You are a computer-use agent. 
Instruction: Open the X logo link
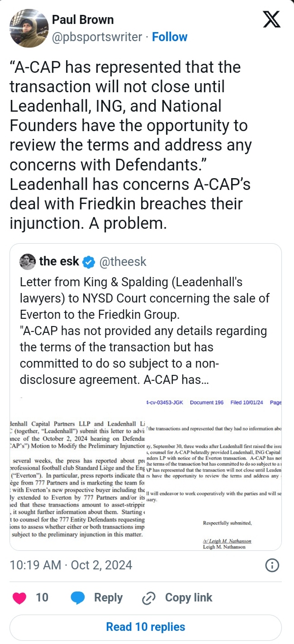(271, 20)
